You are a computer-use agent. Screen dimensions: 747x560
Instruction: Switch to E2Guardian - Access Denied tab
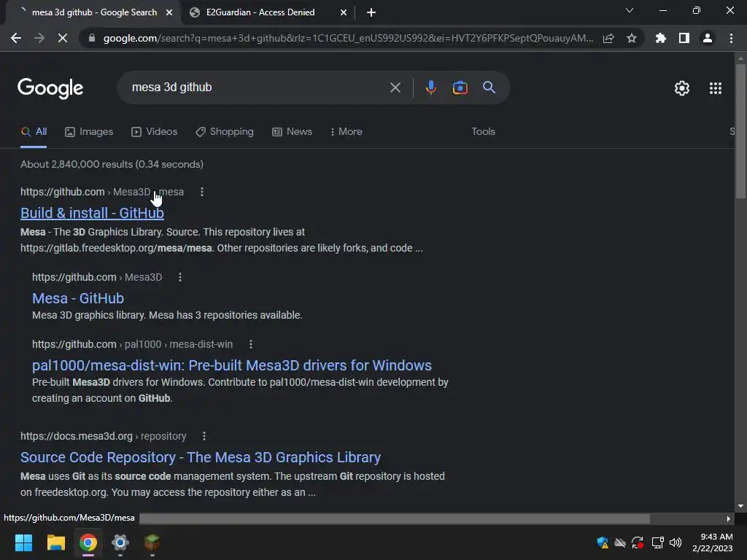point(260,12)
